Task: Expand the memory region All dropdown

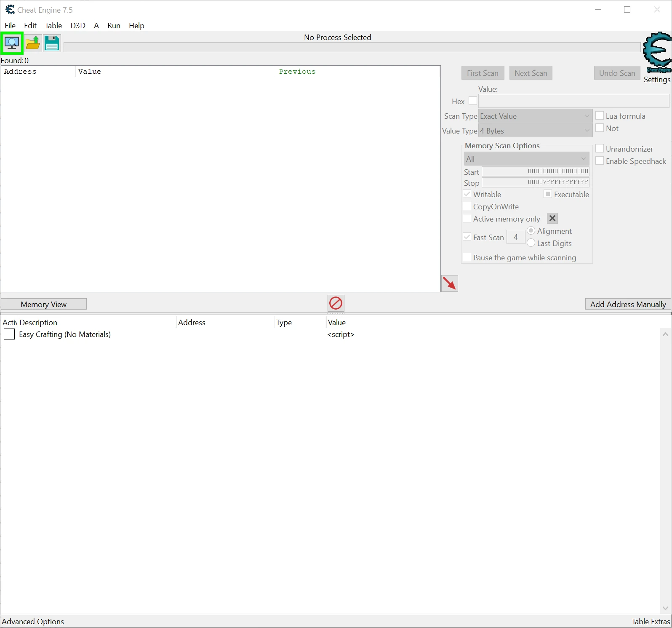Action: click(526, 159)
